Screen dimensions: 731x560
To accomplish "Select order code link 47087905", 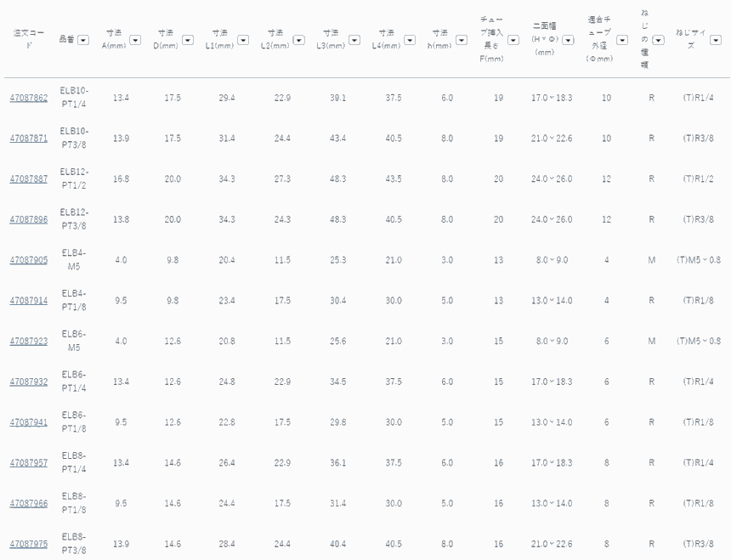I will pos(28,260).
